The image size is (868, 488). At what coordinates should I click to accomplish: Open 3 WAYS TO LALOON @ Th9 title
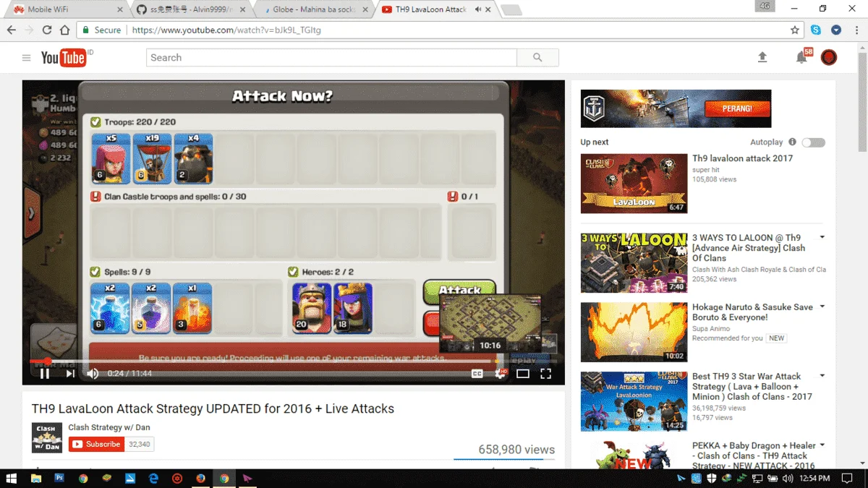pyautogui.click(x=749, y=247)
